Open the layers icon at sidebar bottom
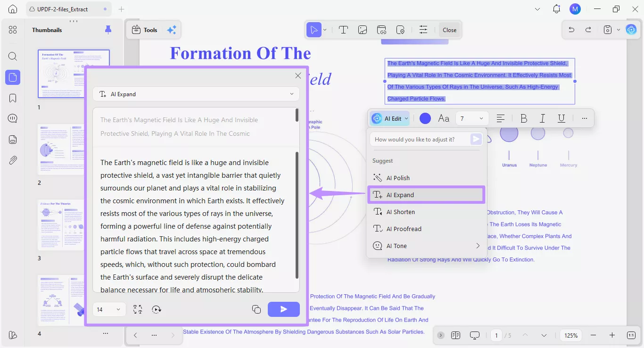The height and width of the screenshot is (348, 644). (13, 335)
